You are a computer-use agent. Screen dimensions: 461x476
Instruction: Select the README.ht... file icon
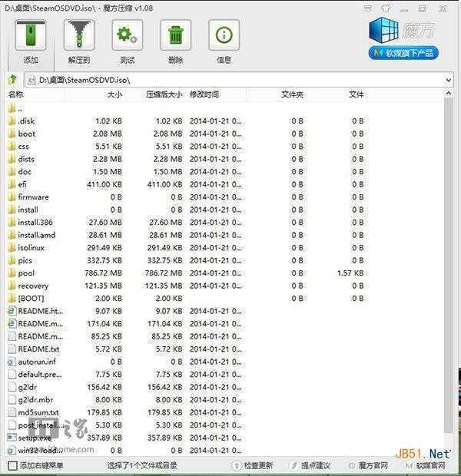tap(12, 311)
